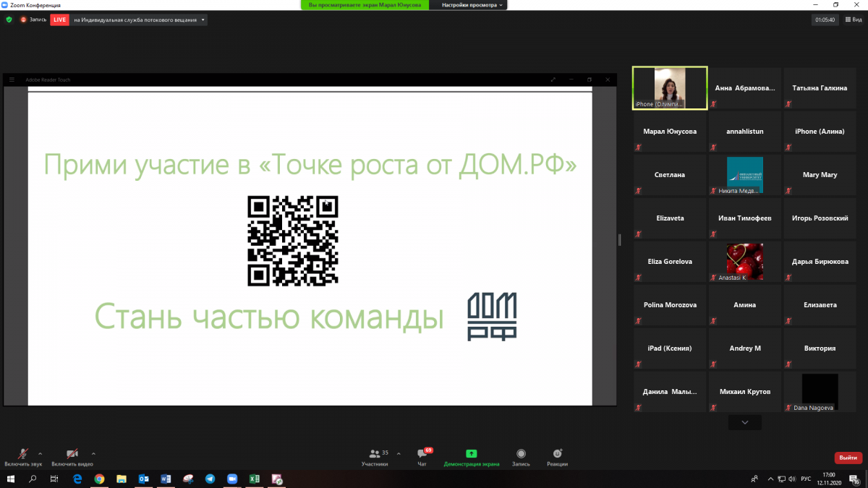Select 'annahlistun' participant tile
Image resolution: width=868 pixels, height=488 pixels.
coord(745,132)
